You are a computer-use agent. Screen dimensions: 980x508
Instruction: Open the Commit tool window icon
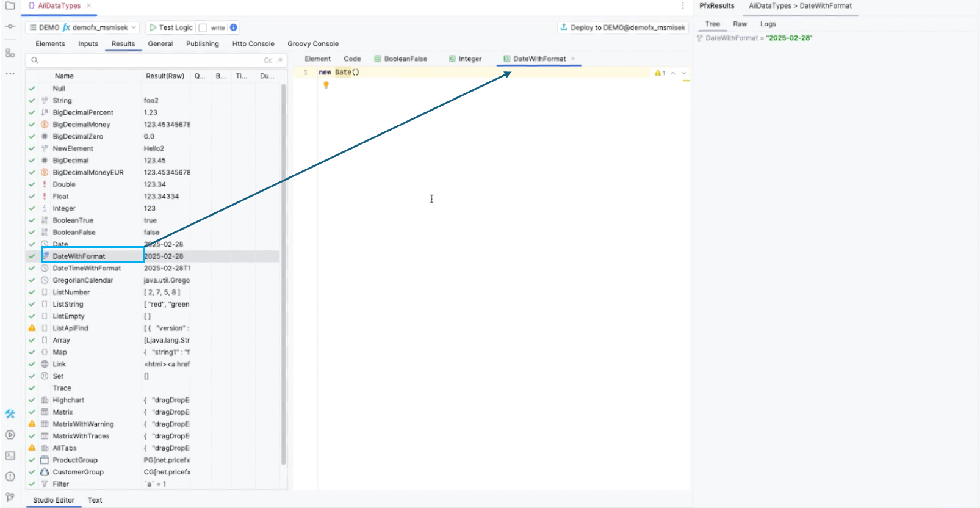click(10, 27)
